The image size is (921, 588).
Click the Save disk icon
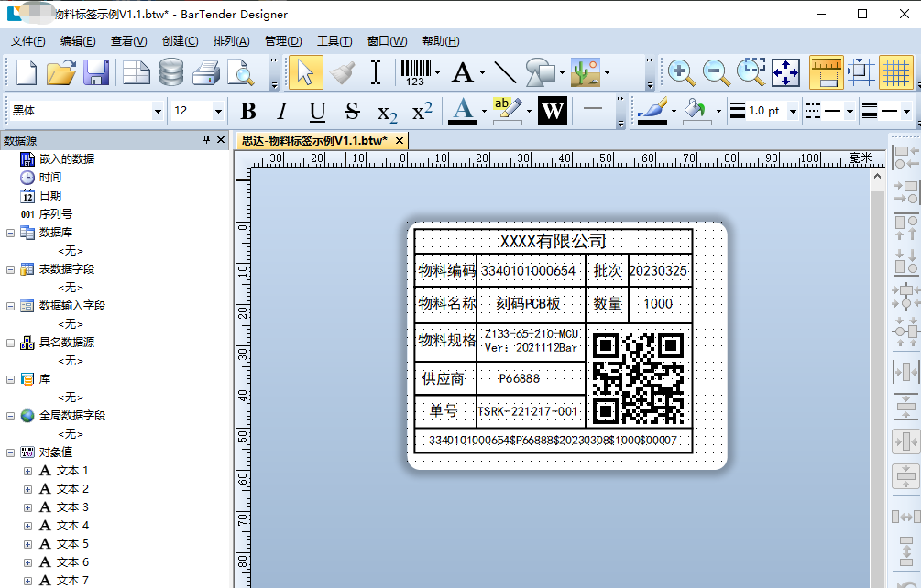pos(96,72)
